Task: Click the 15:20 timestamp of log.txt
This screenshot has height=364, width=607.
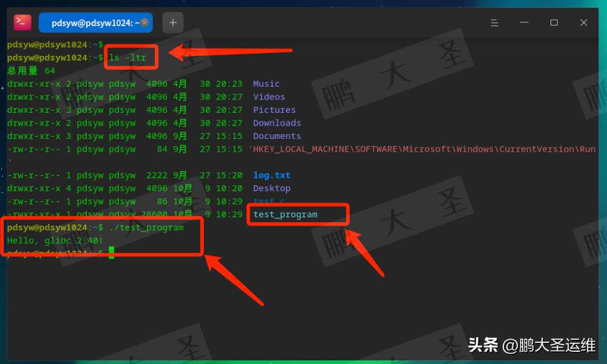Action: pyautogui.click(x=229, y=175)
